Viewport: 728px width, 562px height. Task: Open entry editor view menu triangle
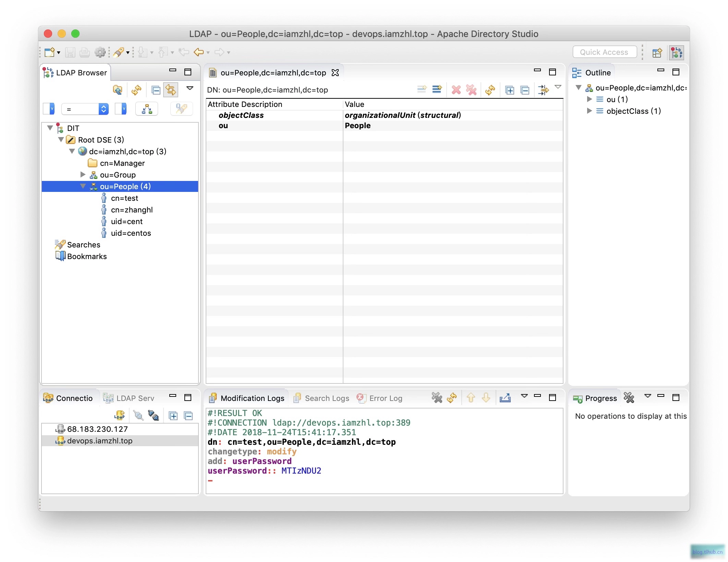(x=558, y=87)
